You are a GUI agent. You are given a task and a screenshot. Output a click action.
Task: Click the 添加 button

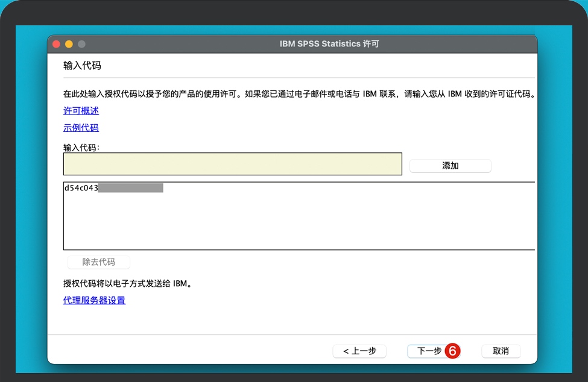(450, 166)
